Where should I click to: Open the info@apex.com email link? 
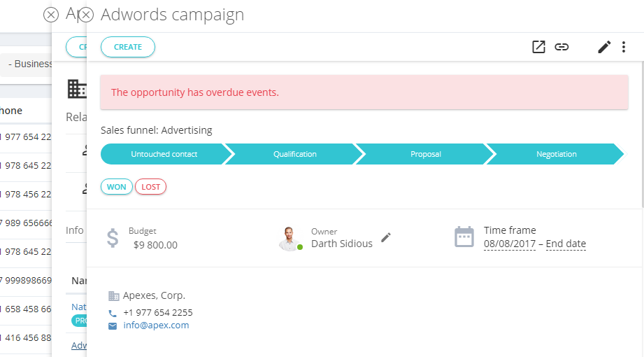click(156, 325)
